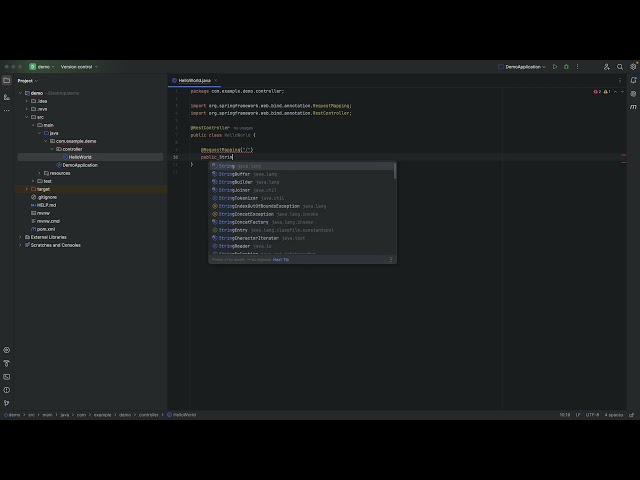Click the HelloWorld breadcrumb in the navigation bar
640x480 pixels.
pos(182,415)
